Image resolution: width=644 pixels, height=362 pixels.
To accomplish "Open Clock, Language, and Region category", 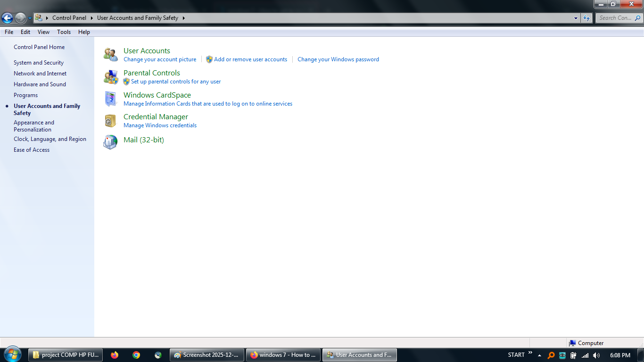I will 50,139.
